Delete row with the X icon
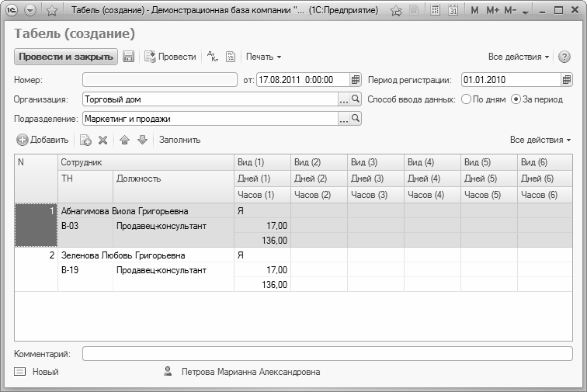This screenshot has height=392, width=587. [102, 140]
